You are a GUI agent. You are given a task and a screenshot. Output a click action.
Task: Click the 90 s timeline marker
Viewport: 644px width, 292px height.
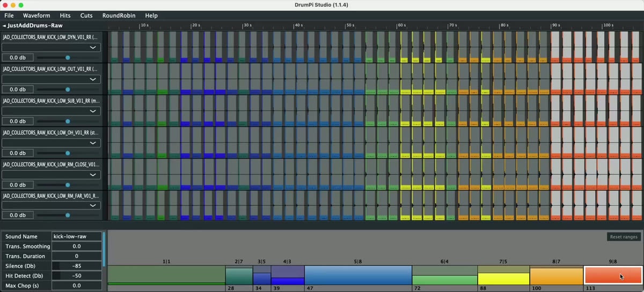click(x=555, y=25)
